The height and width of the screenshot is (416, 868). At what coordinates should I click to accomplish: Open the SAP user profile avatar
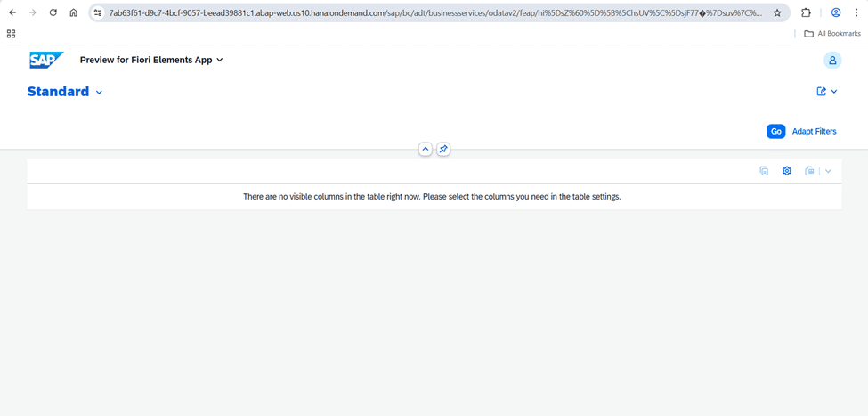[x=832, y=61]
